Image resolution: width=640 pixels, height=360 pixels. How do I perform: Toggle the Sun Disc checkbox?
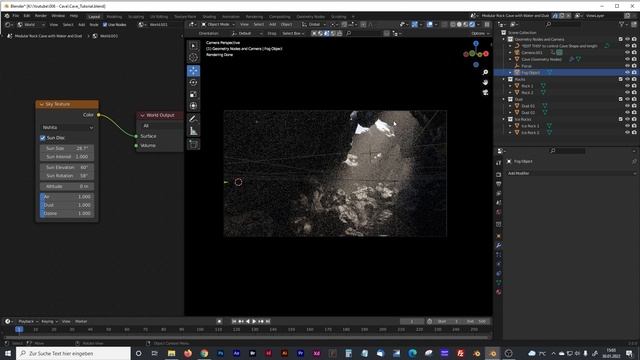43,138
